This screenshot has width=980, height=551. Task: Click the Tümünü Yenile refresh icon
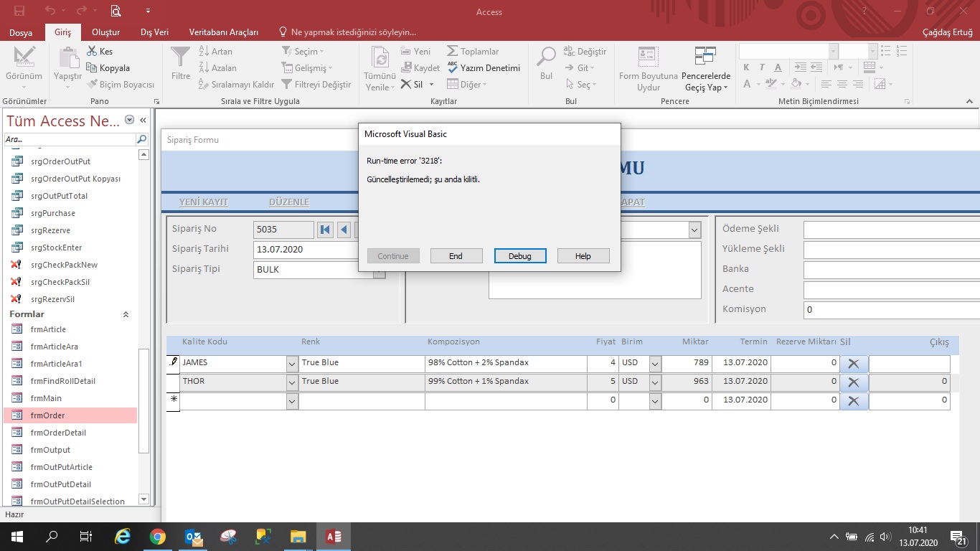pyautogui.click(x=380, y=57)
